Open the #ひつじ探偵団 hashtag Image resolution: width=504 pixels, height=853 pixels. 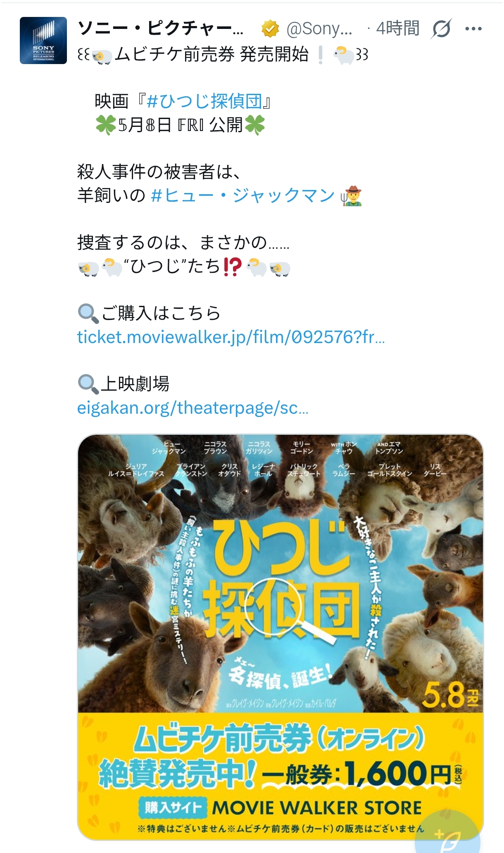[204, 101]
